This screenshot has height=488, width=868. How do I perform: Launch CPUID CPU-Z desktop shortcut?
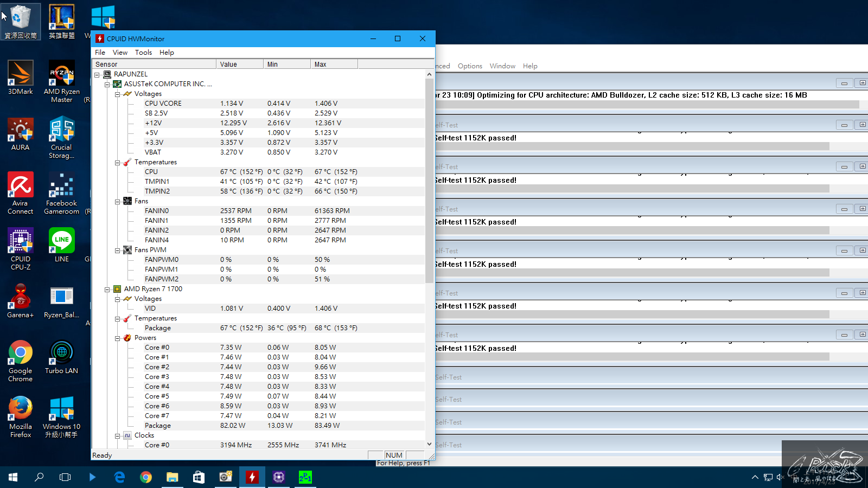(21, 249)
